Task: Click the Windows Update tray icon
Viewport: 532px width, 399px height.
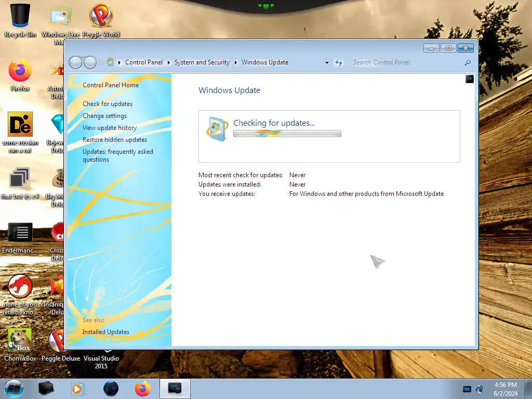Action: point(480,389)
